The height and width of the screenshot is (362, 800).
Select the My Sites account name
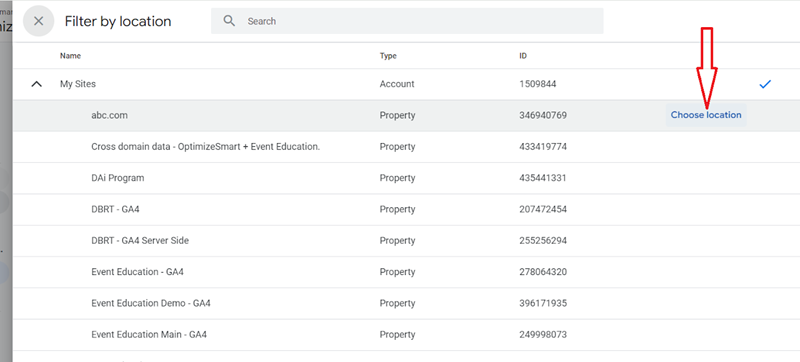coord(78,84)
